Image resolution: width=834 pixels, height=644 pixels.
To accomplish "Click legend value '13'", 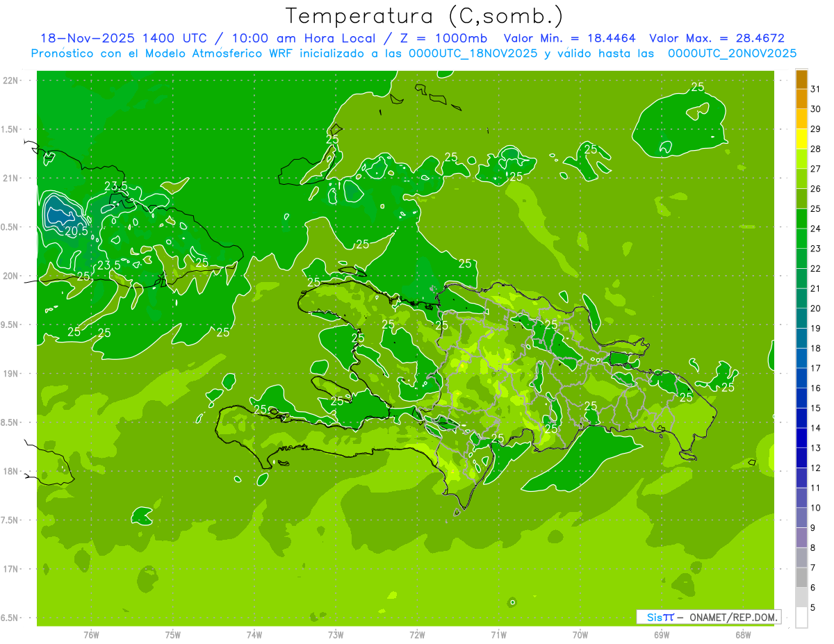I will [816, 447].
